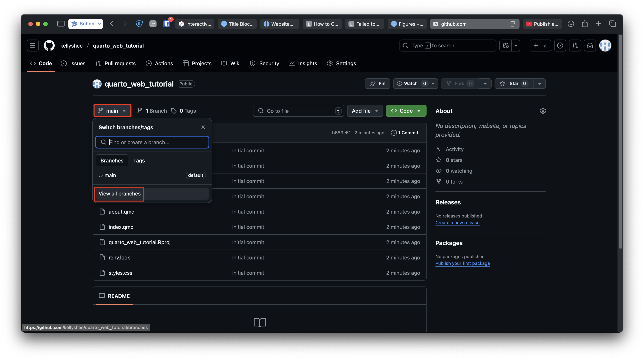Star the repository
The height and width of the screenshot is (360, 644).
(x=514, y=84)
